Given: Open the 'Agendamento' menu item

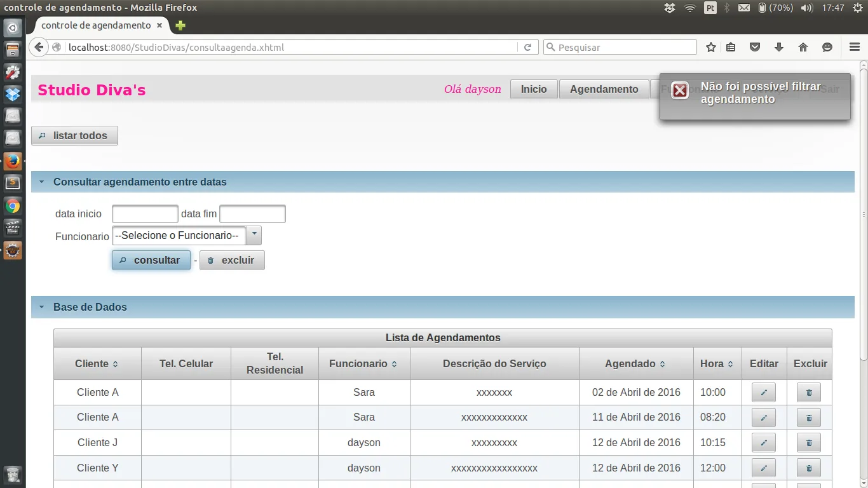Looking at the screenshot, I should point(604,90).
